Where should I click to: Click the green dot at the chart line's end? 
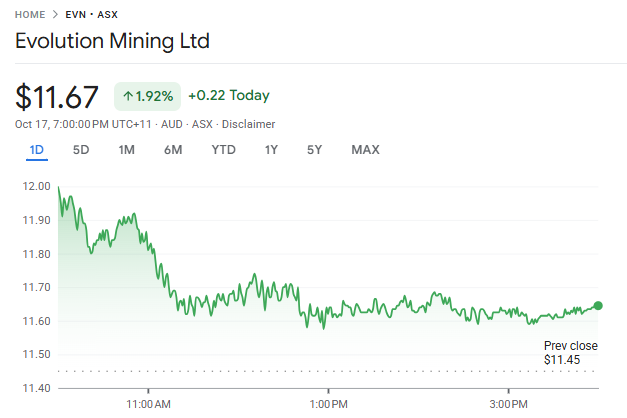click(x=598, y=305)
